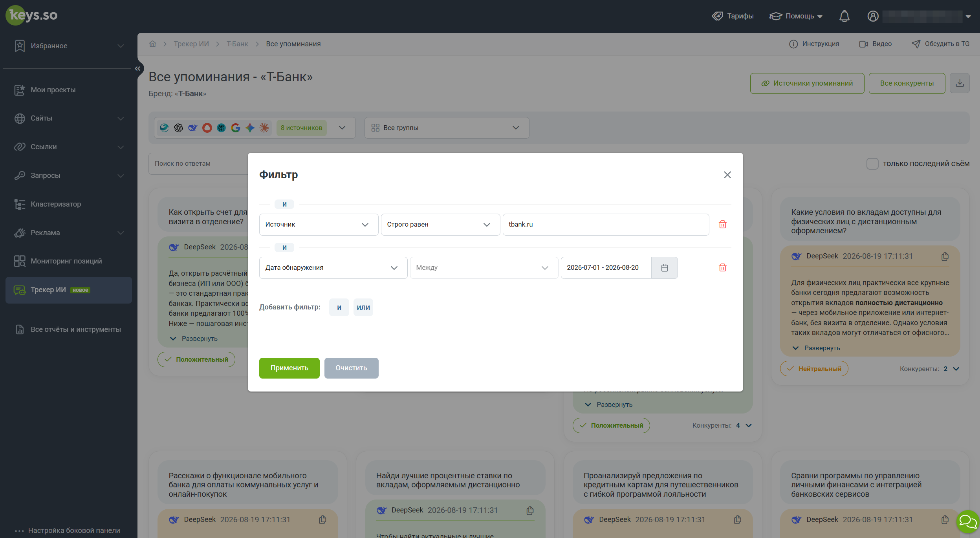
Task: Go to Трекер ИИ breadcrumb
Action: pyautogui.click(x=191, y=44)
